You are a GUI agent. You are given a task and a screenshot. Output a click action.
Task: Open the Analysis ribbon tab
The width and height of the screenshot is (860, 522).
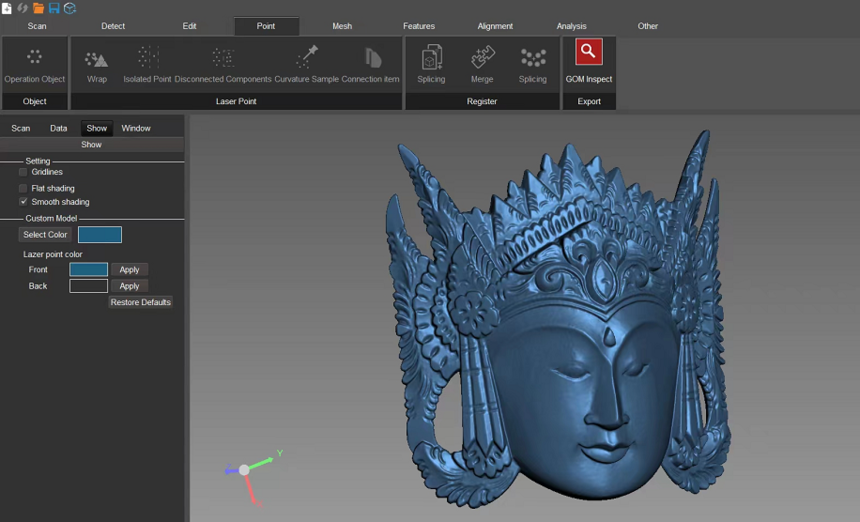(571, 26)
